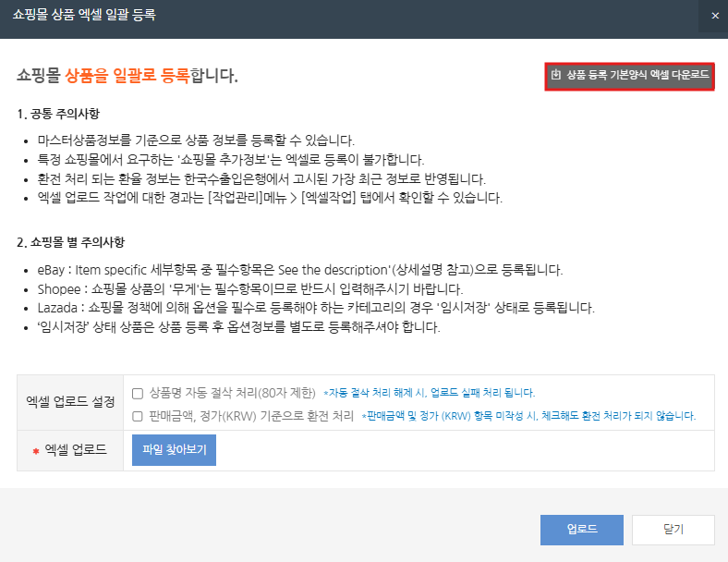Select the 엑셀 업로드 설정 row label

tap(70, 402)
